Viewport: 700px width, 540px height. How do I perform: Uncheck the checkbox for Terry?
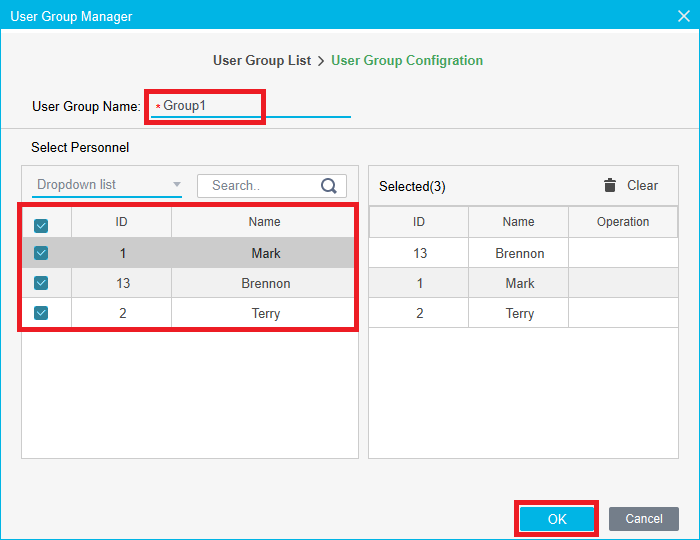click(41, 313)
